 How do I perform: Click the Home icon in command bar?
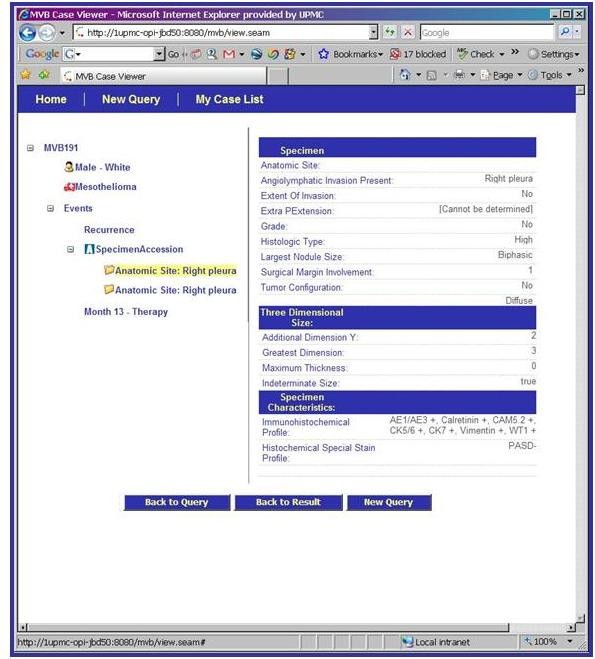point(405,75)
